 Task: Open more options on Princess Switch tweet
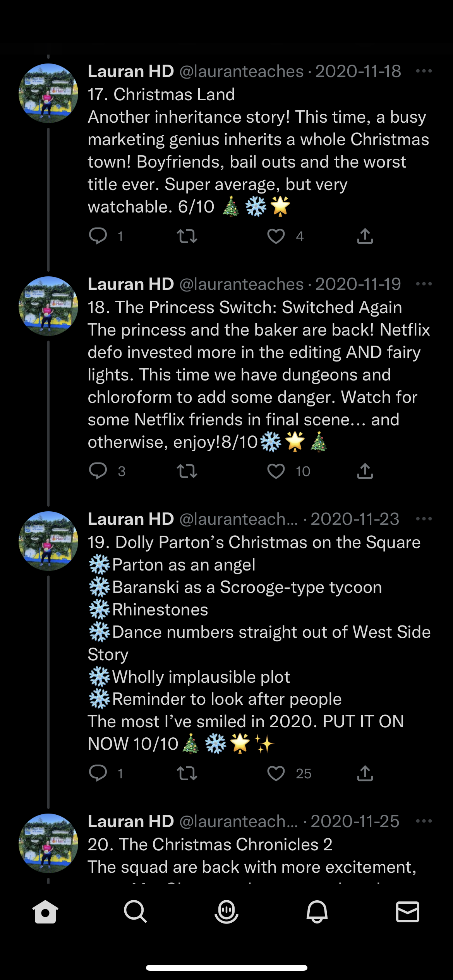point(424,284)
